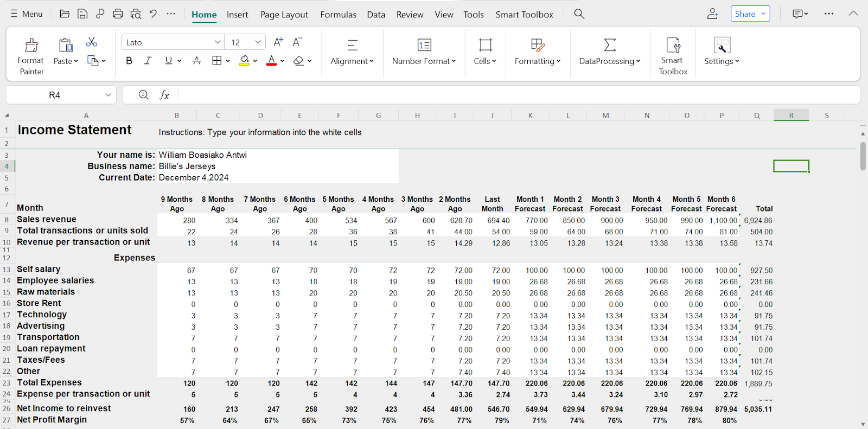Click the scroll down arrow of scrollbar
868x429 pixels.
pos(863,424)
